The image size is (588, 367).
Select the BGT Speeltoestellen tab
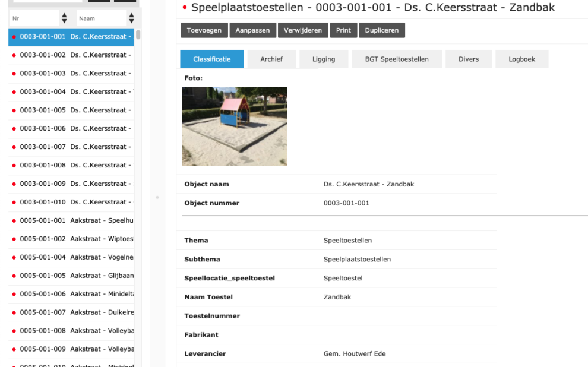(x=397, y=59)
